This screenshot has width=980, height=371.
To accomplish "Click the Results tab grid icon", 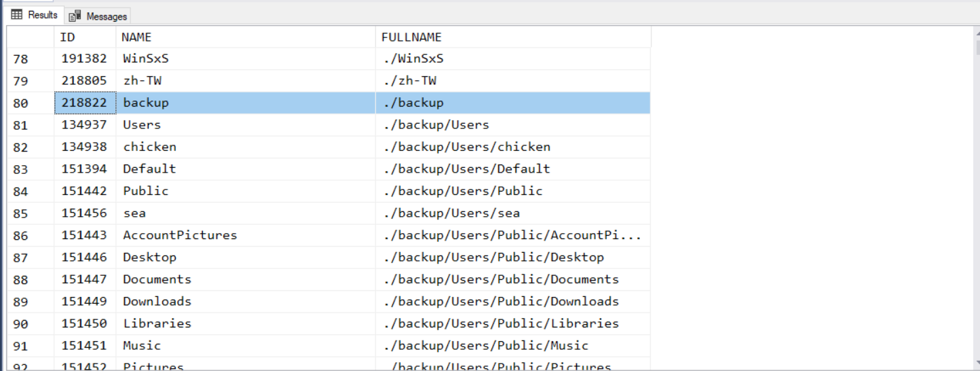I will pyautogui.click(x=17, y=15).
